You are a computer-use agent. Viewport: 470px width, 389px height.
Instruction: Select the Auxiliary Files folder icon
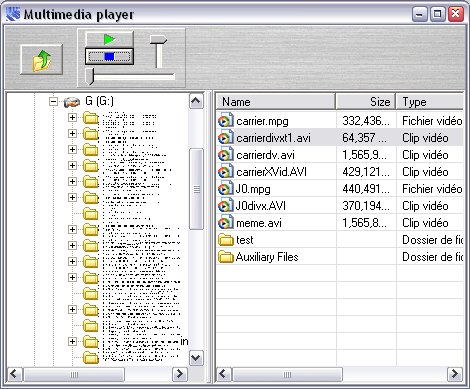(226, 256)
